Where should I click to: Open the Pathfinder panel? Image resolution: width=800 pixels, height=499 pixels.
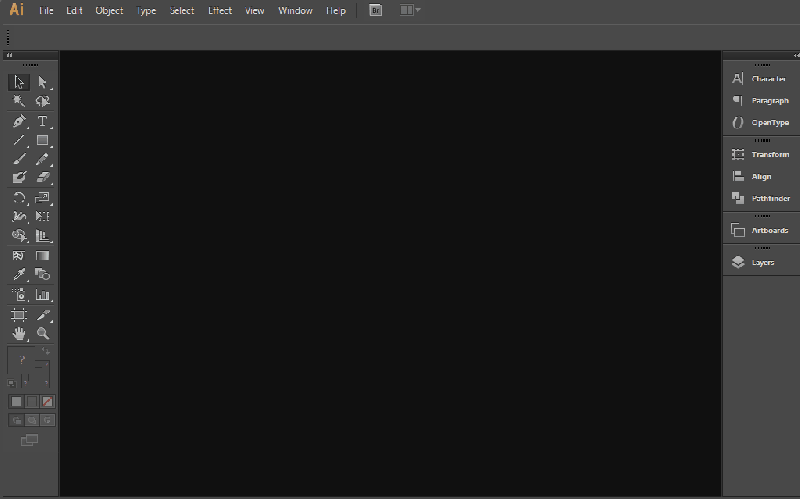[x=761, y=198]
